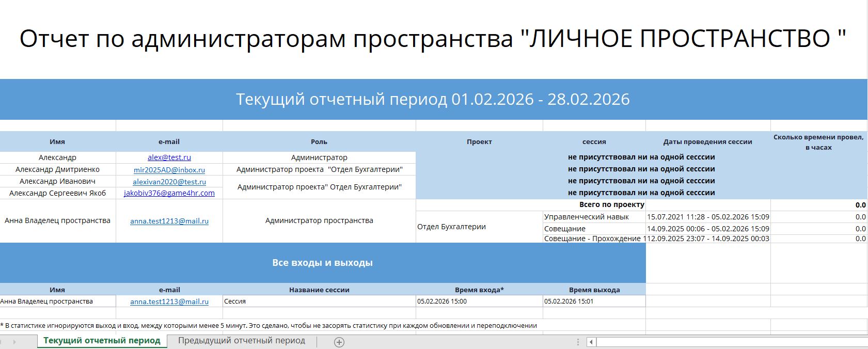Open the mir2025AD@inbox.ru email link
This screenshot has width=868, height=349.
[x=169, y=169]
